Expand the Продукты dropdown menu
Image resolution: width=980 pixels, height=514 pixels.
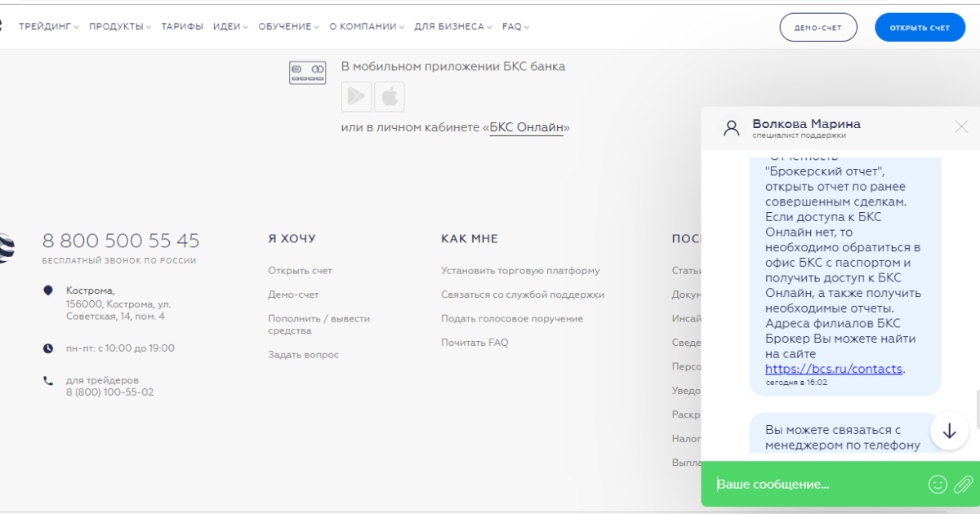pos(120,27)
